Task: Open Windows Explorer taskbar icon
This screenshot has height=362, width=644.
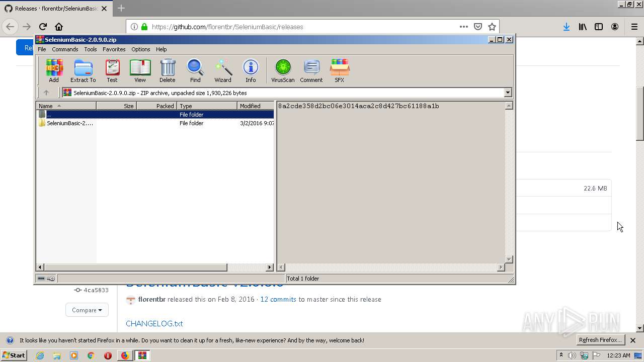Action: pos(57,355)
